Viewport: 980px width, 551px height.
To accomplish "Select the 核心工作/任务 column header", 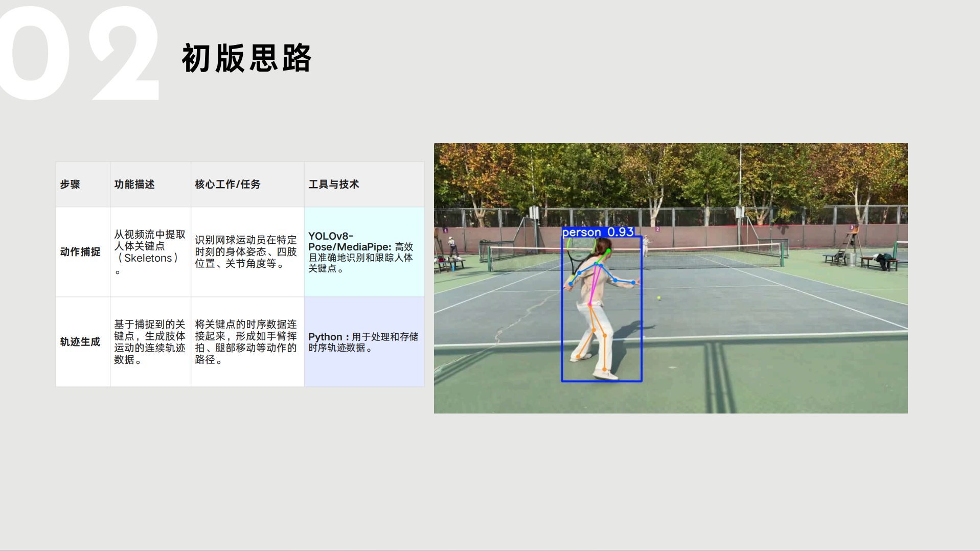I will [247, 185].
